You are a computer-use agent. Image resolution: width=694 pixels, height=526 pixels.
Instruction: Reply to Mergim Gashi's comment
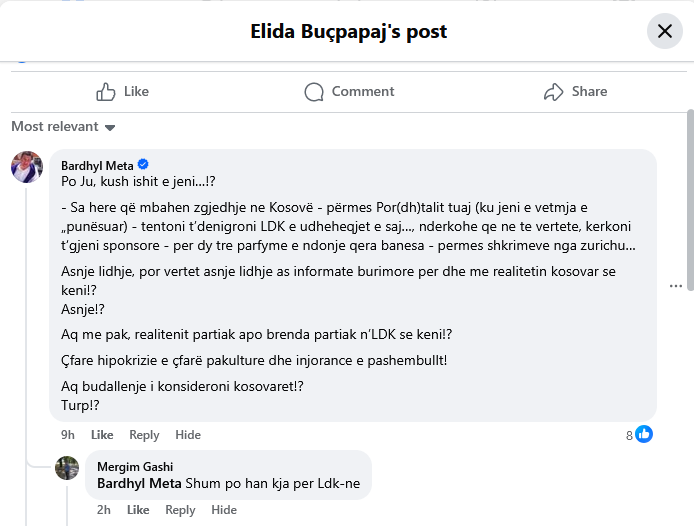point(180,510)
